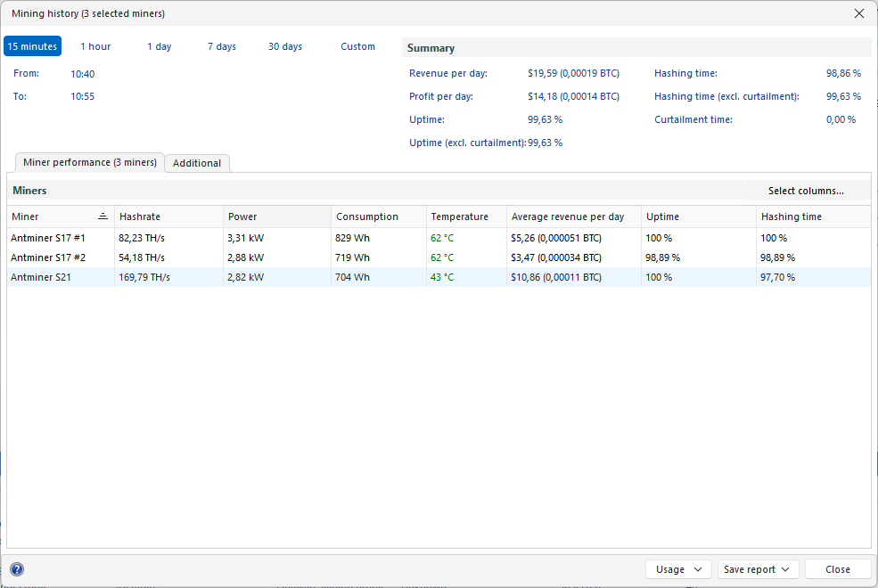This screenshot has height=588, width=878.
Task: Select the Custom time range
Action: click(x=357, y=46)
